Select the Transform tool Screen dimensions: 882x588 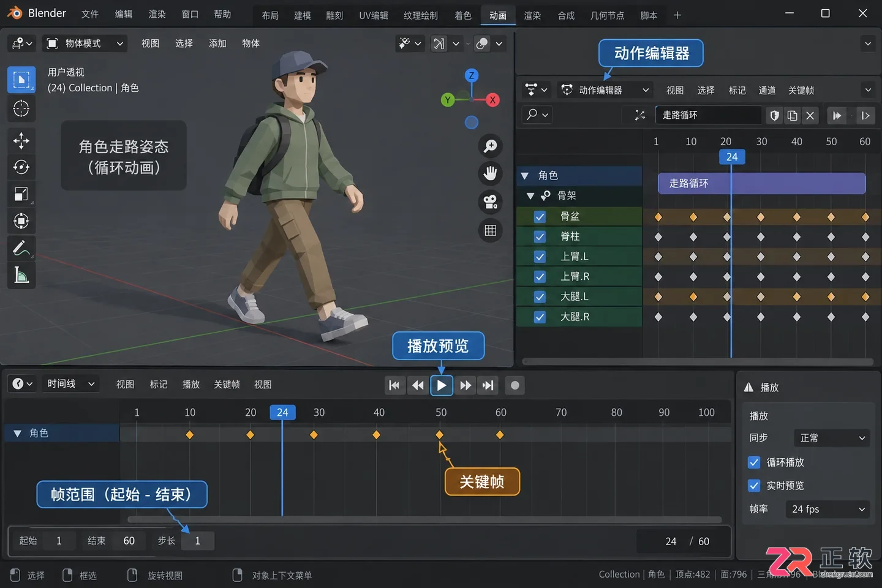pyautogui.click(x=21, y=221)
